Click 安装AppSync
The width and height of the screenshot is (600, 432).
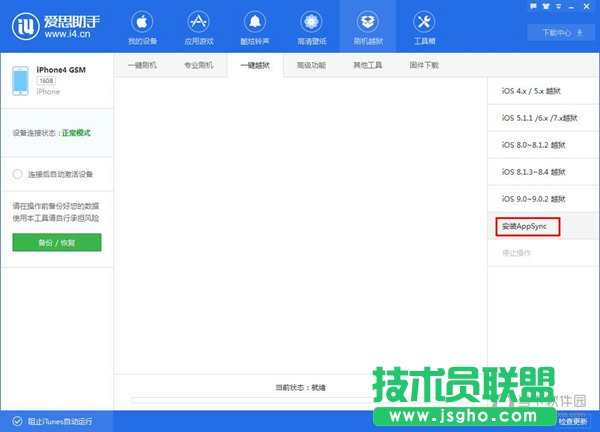coord(543,226)
